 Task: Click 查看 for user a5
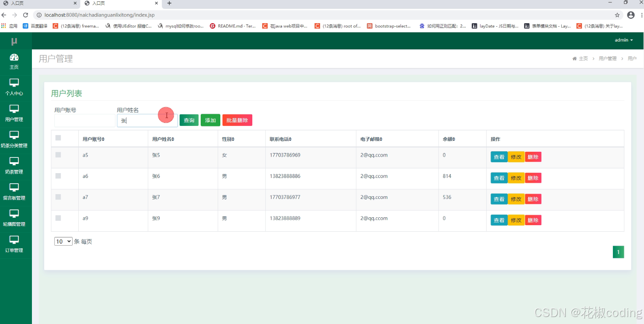499,157
